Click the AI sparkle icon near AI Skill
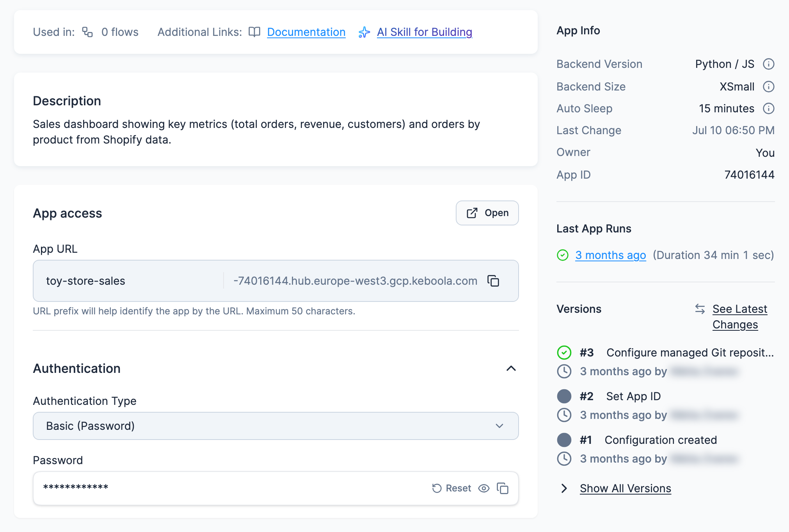The width and height of the screenshot is (789, 532). tap(364, 32)
